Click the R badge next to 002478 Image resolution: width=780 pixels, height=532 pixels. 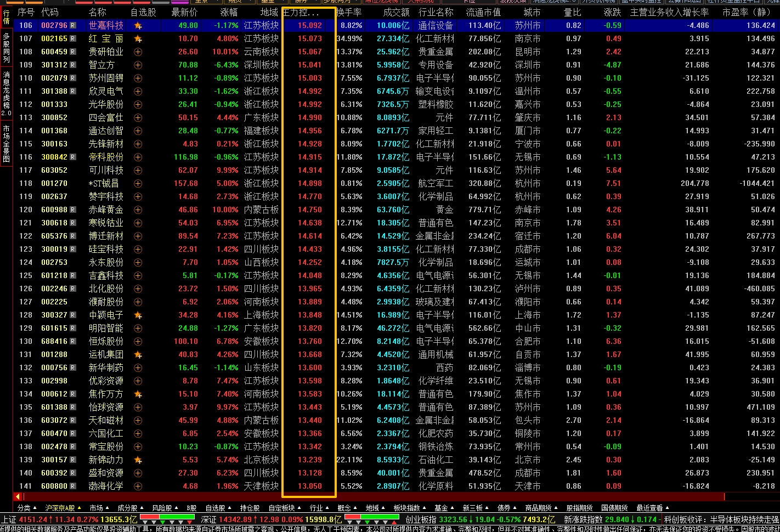(x=73, y=446)
